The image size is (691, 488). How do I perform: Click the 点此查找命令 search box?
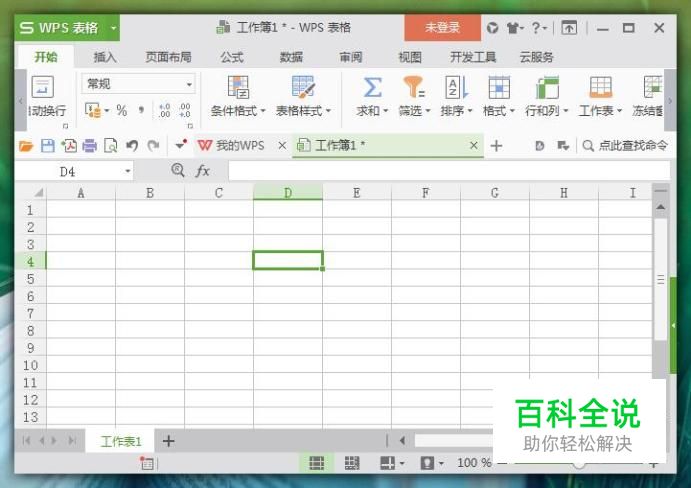[625, 145]
